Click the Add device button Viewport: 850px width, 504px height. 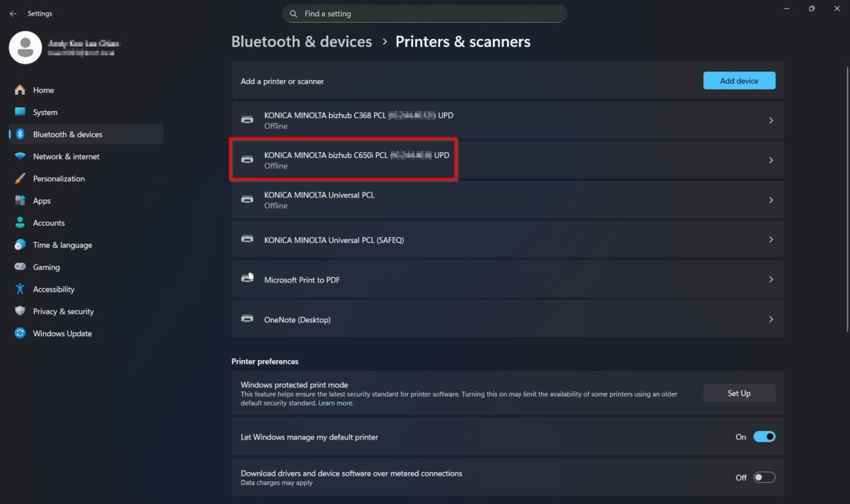point(739,81)
